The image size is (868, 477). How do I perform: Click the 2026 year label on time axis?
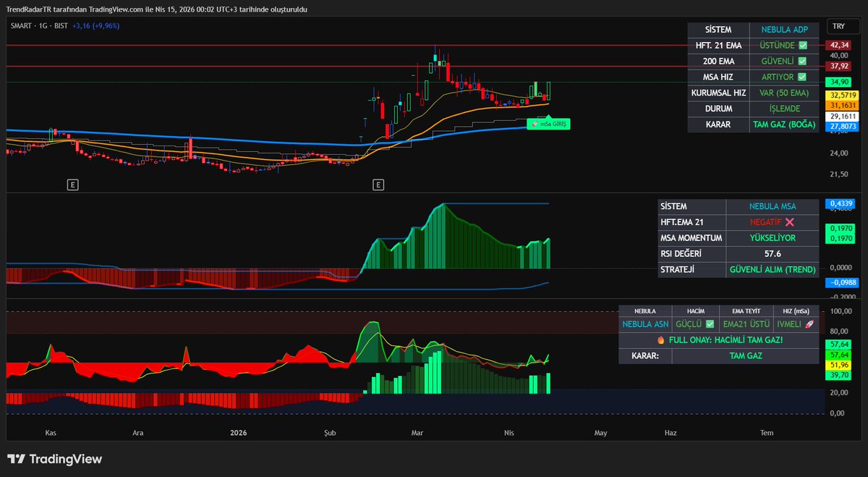coord(239,433)
